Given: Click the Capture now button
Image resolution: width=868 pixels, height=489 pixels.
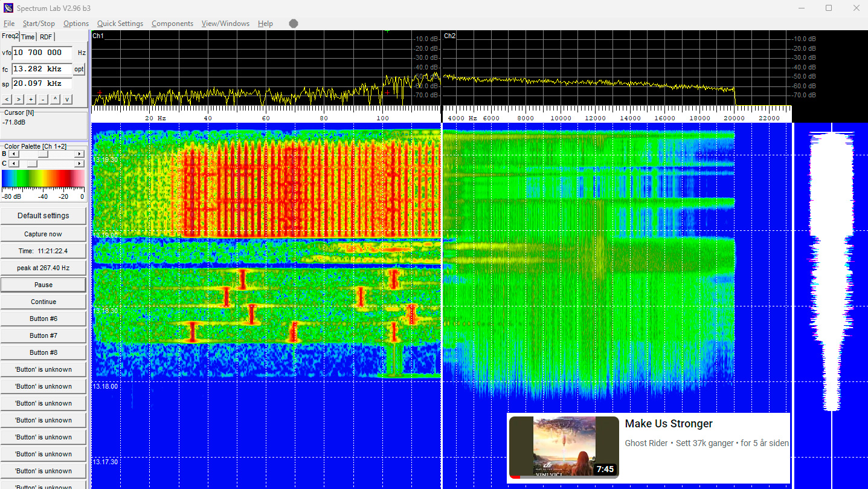Looking at the screenshot, I should [43, 234].
